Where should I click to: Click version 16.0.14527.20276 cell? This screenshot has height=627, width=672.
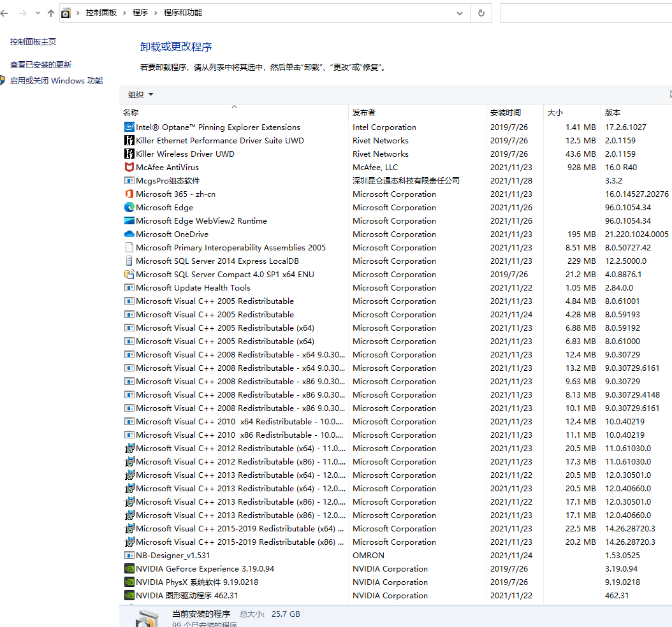coord(636,194)
